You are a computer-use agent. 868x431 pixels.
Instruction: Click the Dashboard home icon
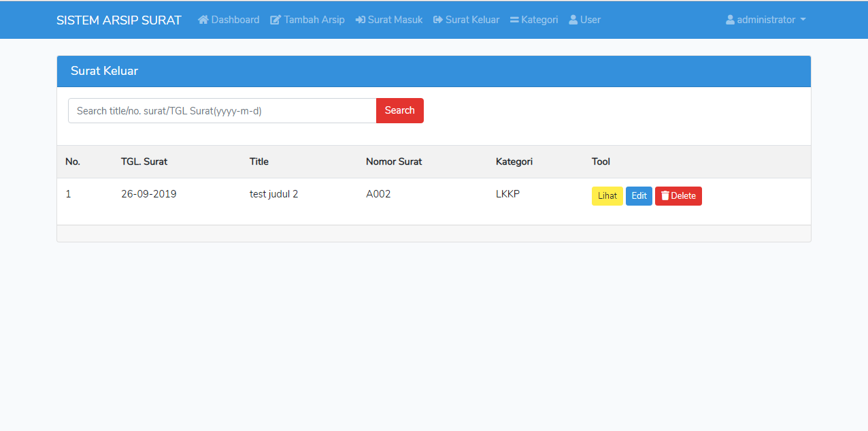click(x=203, y=20)
